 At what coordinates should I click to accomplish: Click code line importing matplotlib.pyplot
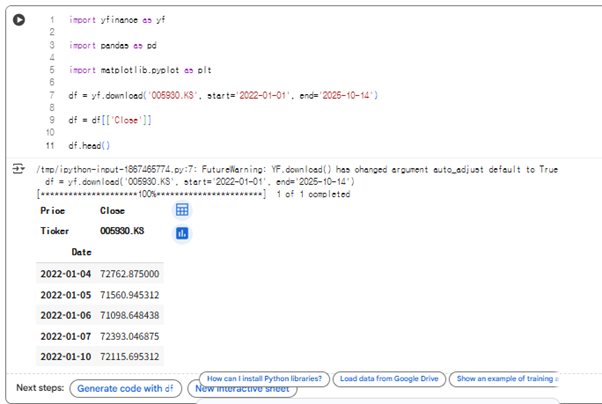[140, 70]
